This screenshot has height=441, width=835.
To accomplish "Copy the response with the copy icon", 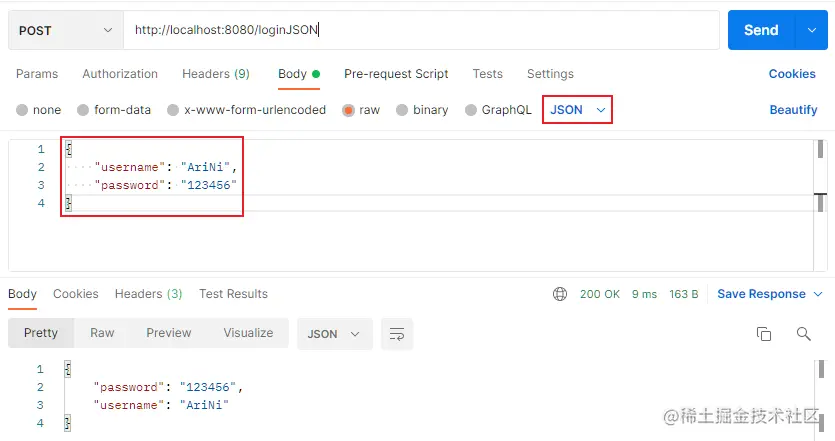I will pyautogui.click(x=764, y=334).
